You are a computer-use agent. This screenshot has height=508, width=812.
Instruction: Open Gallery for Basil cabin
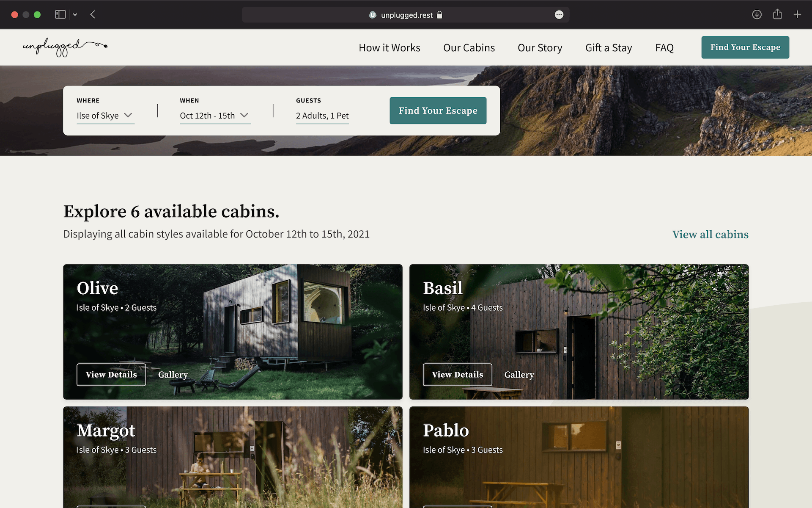click(x=519, y=375)
